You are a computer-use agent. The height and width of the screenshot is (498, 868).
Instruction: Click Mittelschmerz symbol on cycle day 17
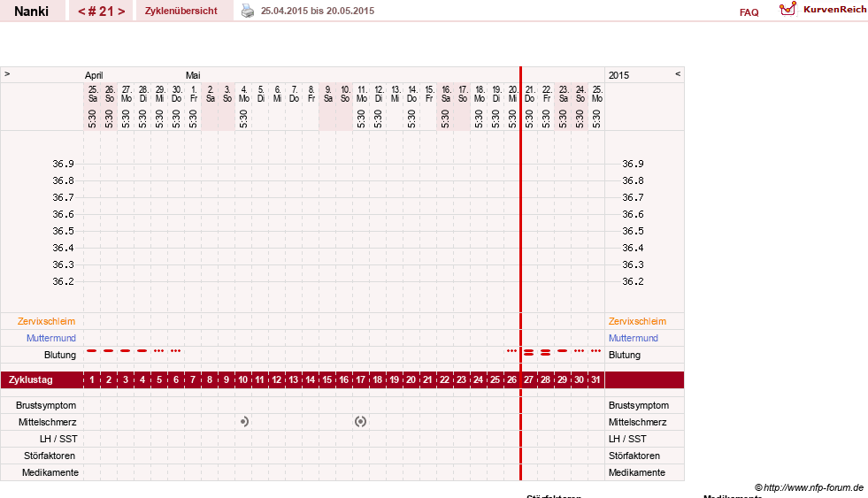click(360, 422)
